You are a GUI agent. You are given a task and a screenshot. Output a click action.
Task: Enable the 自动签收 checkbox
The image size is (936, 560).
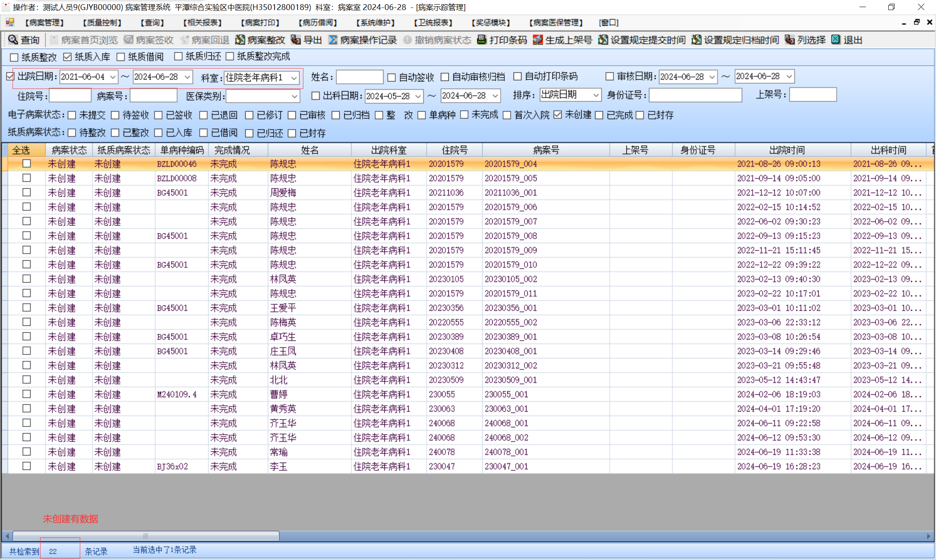tap(392, 77)
